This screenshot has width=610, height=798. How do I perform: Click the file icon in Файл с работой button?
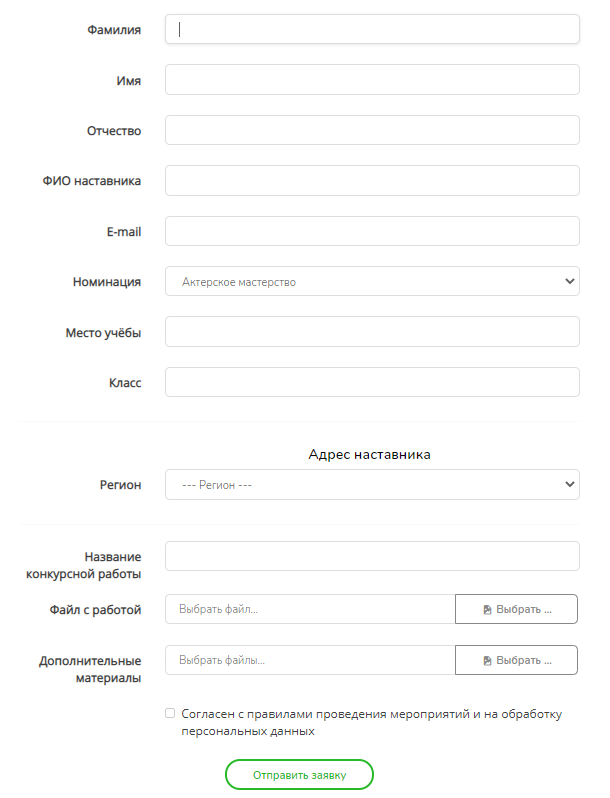487,609
